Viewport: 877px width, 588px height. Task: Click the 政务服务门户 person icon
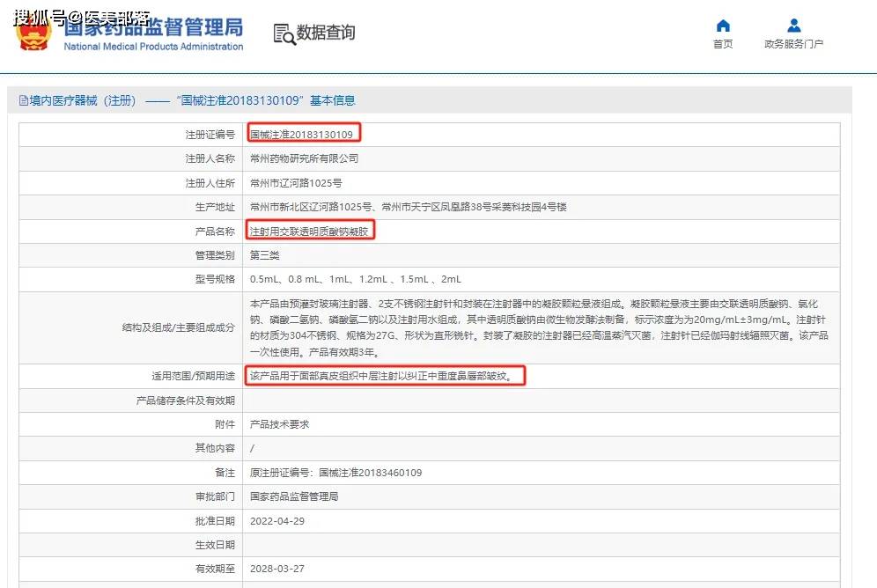pos(793,26)
